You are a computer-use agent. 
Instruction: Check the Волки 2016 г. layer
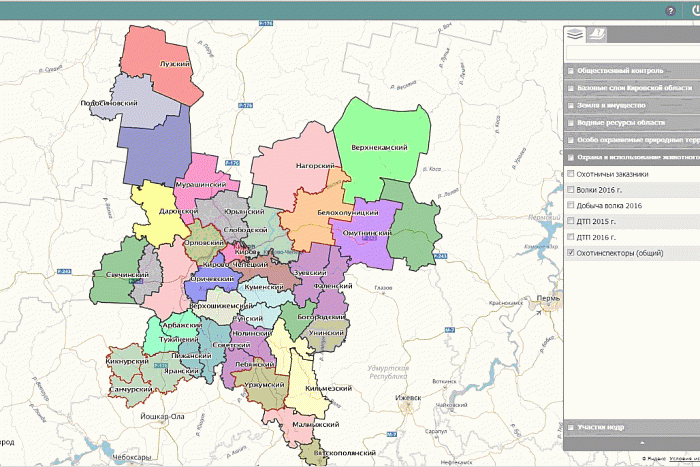[571, 190]
